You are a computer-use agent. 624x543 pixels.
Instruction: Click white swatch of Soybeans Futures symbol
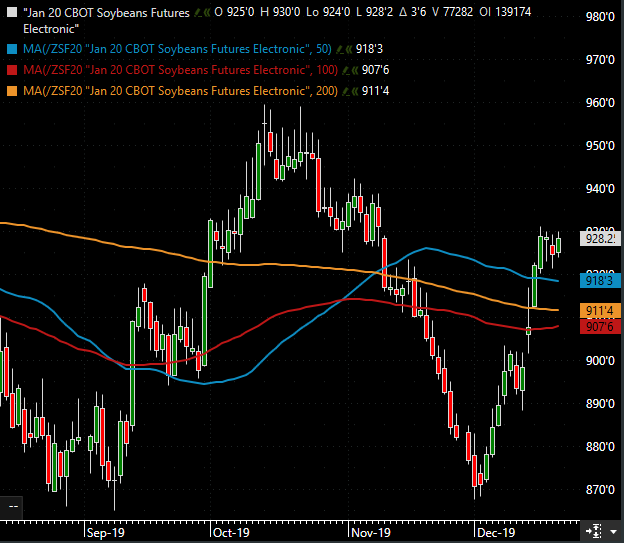click(12, 12)
